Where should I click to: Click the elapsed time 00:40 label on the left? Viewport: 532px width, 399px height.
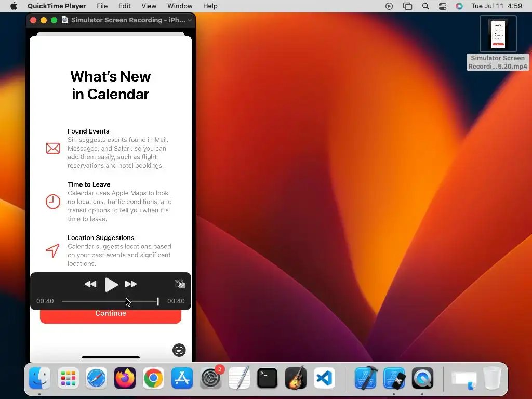click(45, 301)
